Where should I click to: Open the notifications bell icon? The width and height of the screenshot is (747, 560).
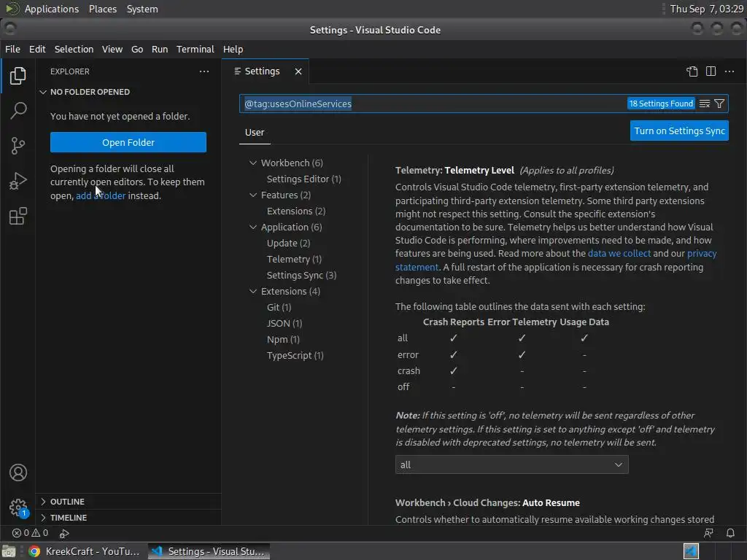(730, 533)
